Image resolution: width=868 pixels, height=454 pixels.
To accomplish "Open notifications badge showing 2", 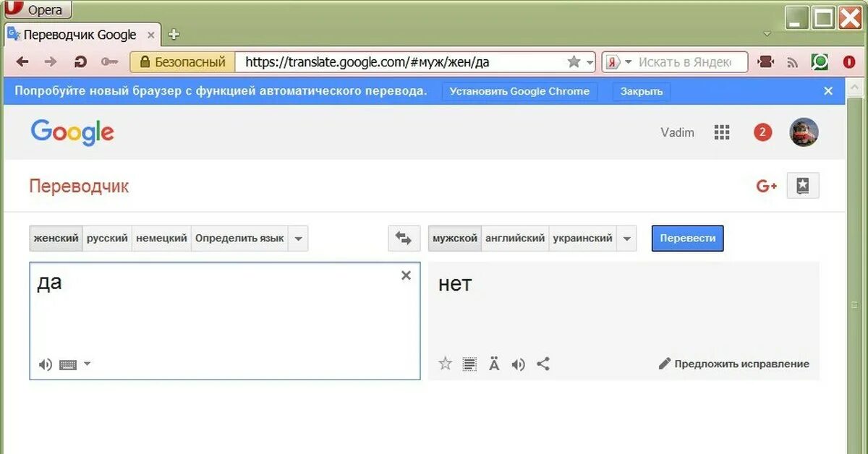I will click(x=762, y=132).
